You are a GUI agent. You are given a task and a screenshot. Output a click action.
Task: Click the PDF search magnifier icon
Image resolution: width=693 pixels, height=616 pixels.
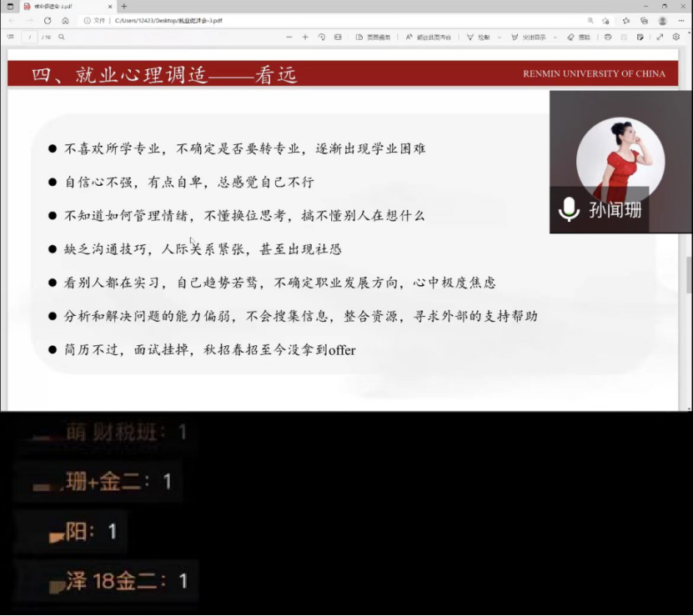pos(63,37)
